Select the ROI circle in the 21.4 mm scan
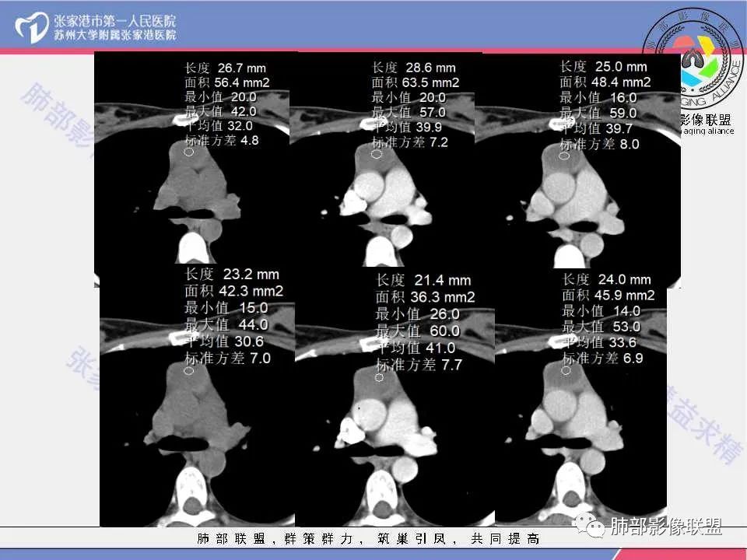The image size is (747, 560). tap(379, 378)
